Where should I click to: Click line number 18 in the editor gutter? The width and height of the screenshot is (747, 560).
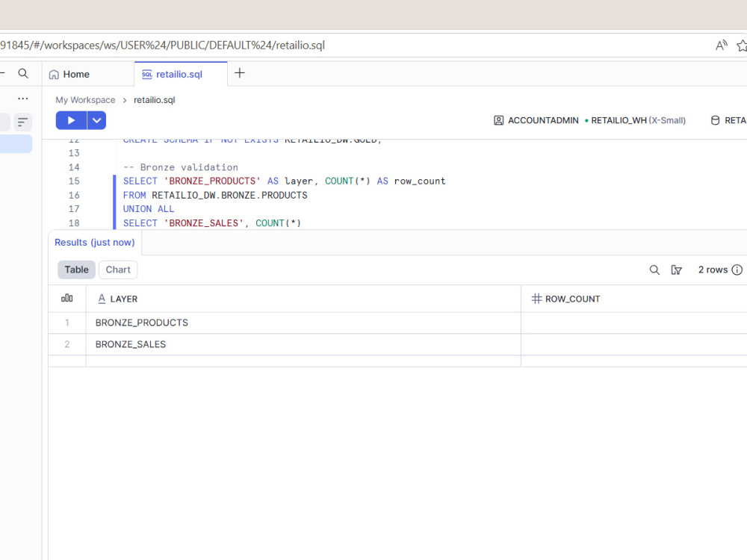coord(74,223)
